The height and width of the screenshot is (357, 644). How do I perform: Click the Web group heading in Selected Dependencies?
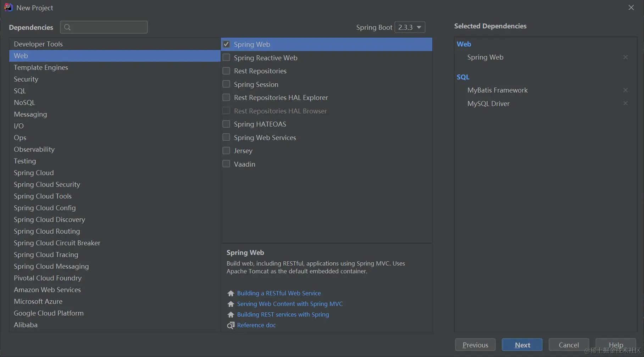coord(464,44)
